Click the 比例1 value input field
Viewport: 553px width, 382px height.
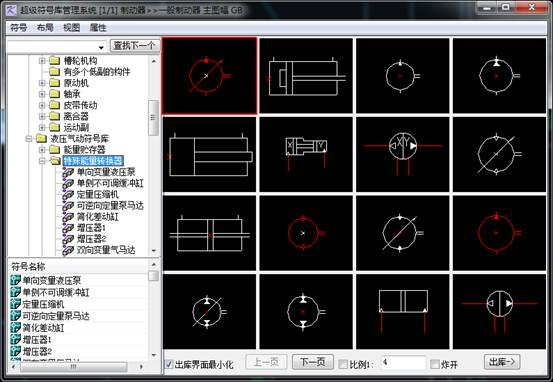403,363
